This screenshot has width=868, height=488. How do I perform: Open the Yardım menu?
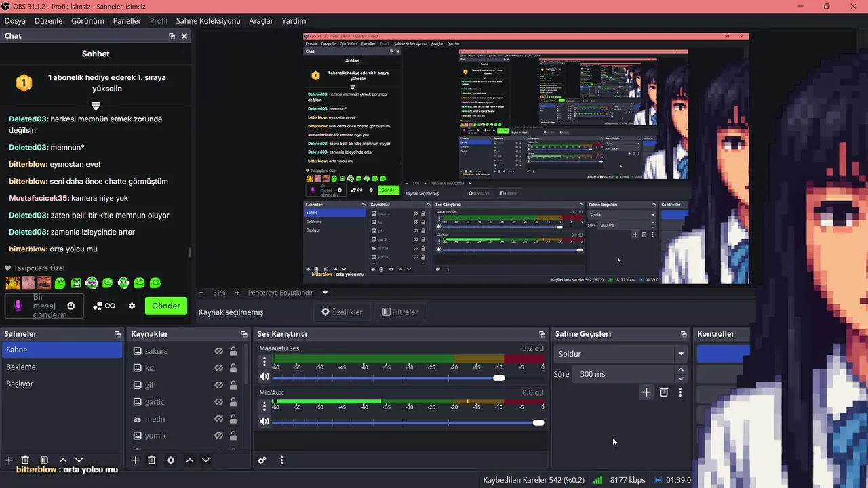tap(294, 21)
